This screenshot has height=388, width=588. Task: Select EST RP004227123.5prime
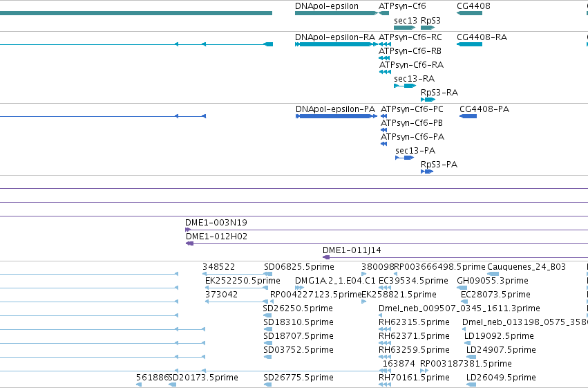point(315,295)
